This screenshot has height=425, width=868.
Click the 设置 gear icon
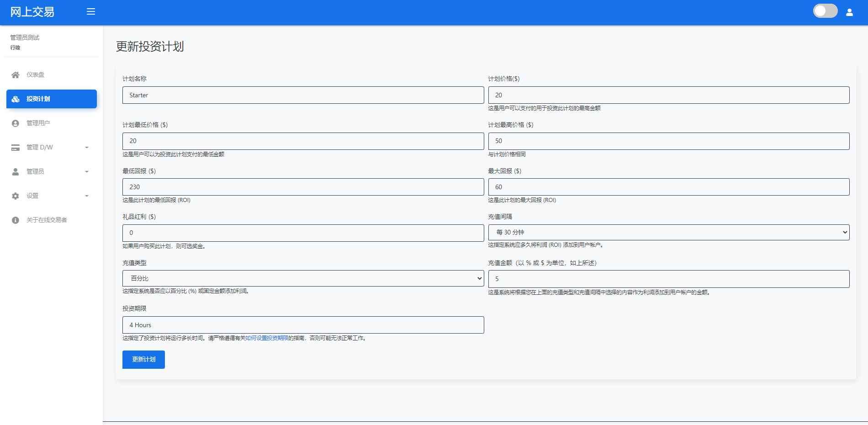pyautogui.click(x=16, y=196)
